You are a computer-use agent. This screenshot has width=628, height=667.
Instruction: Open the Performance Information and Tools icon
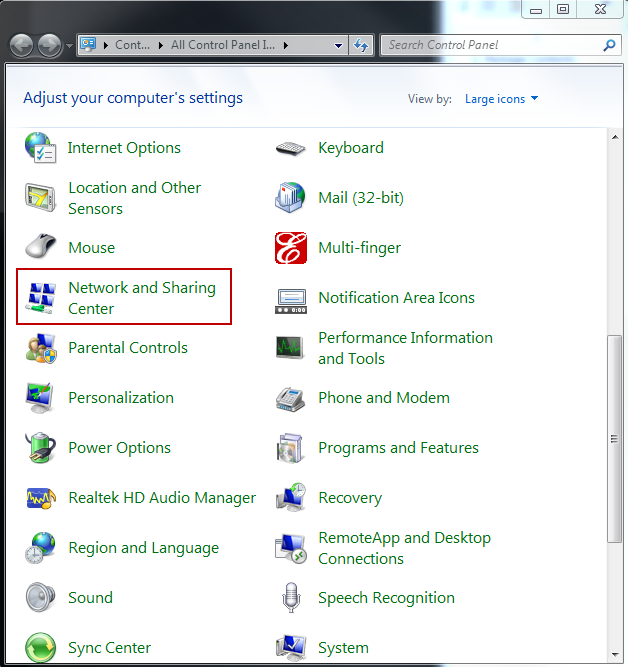click(x=290, y=347)
